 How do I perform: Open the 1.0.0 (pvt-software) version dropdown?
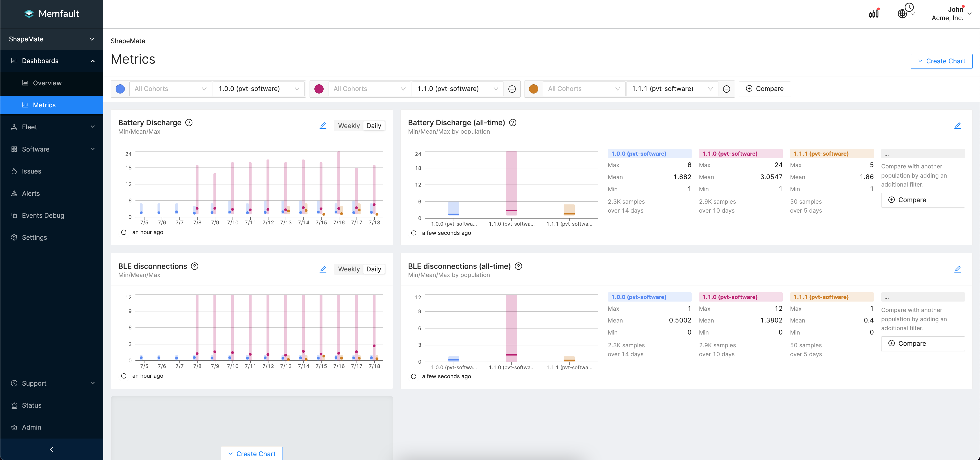click(259, 89)
